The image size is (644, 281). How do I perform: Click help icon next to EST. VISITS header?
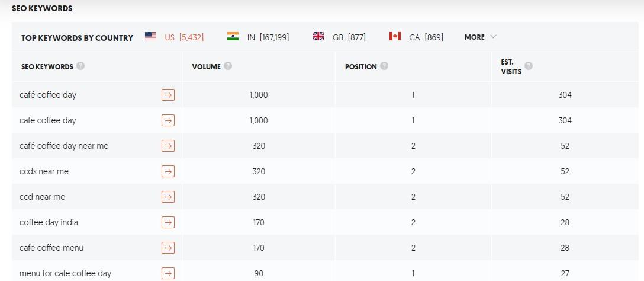pos(529,66)
